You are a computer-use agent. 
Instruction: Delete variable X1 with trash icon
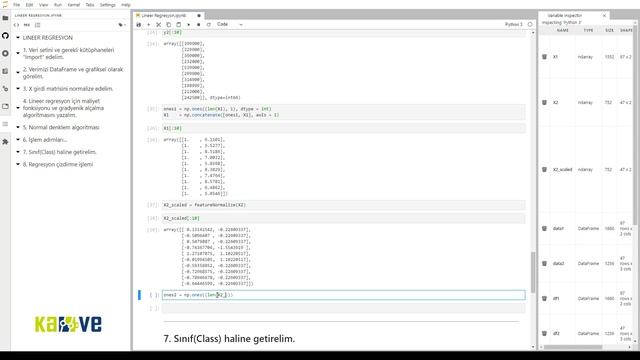[544, 57]
